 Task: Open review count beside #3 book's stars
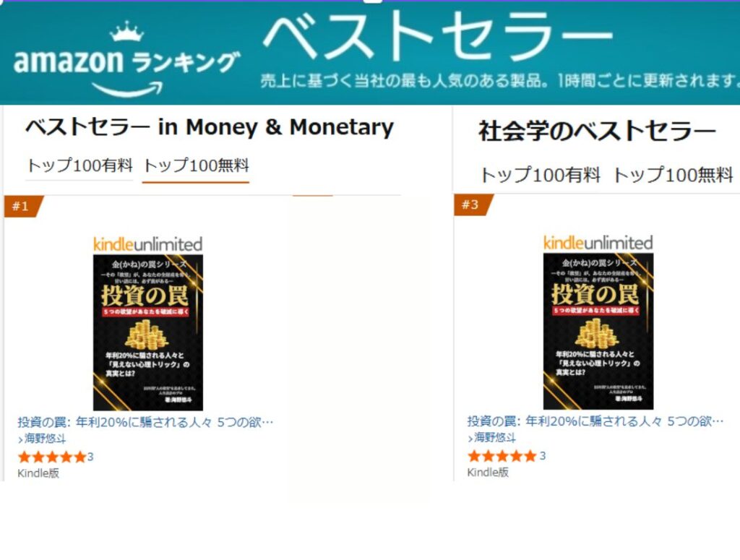[543, 456]
